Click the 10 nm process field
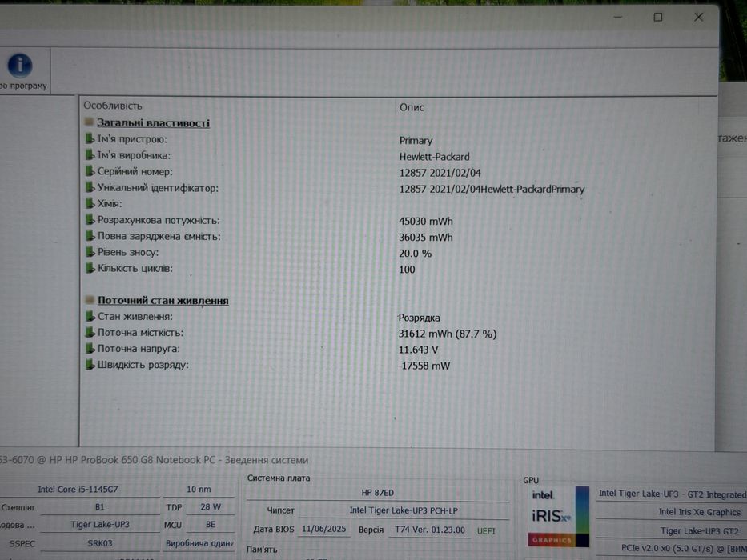747x560 pixels. point(199,490)
